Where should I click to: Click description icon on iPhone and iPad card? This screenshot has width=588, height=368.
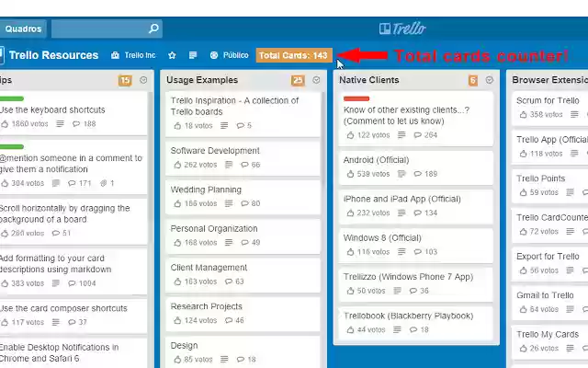pos(401,213)
